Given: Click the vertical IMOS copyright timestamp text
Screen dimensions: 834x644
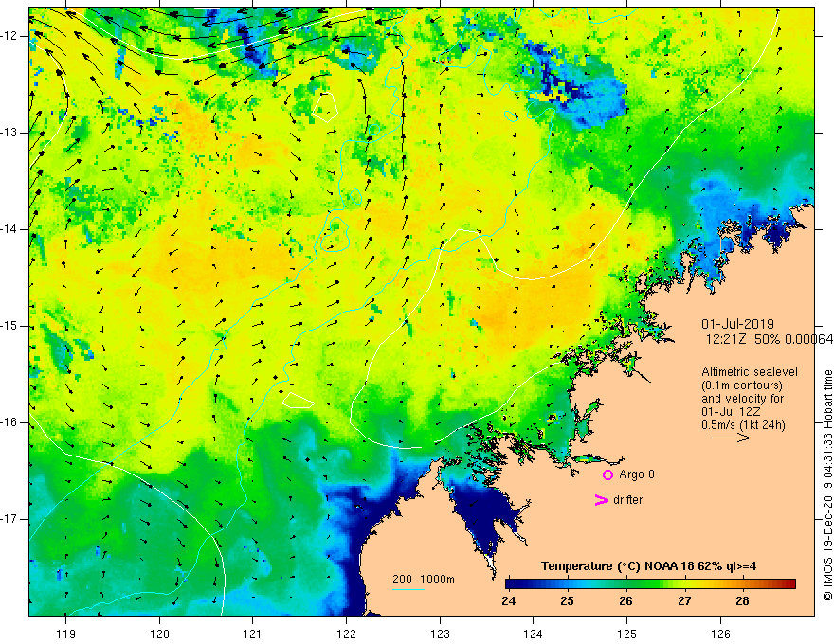Looking at the screenshot, I should 827,485.
